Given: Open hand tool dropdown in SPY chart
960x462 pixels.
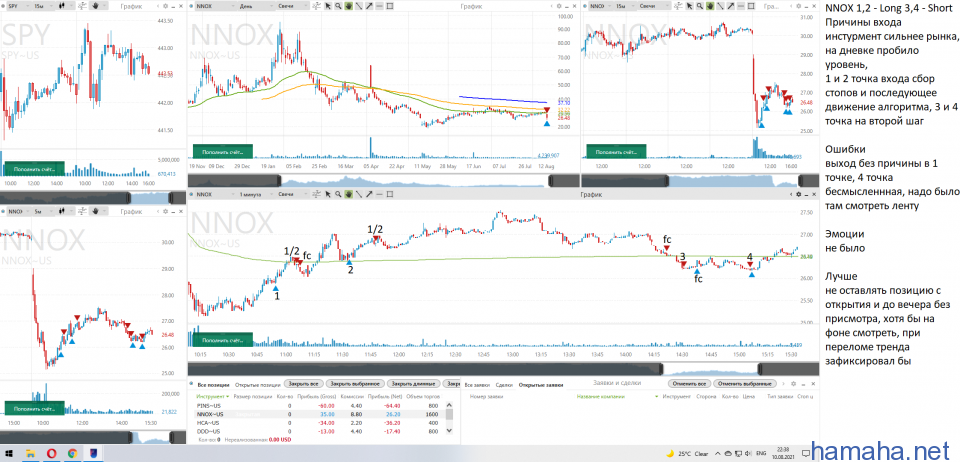Looking at the screenshot, I should pos(99,6).
